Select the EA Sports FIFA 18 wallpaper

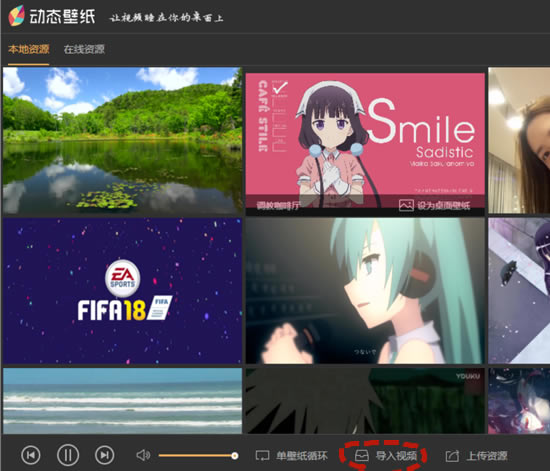click(x=122, y=291)
